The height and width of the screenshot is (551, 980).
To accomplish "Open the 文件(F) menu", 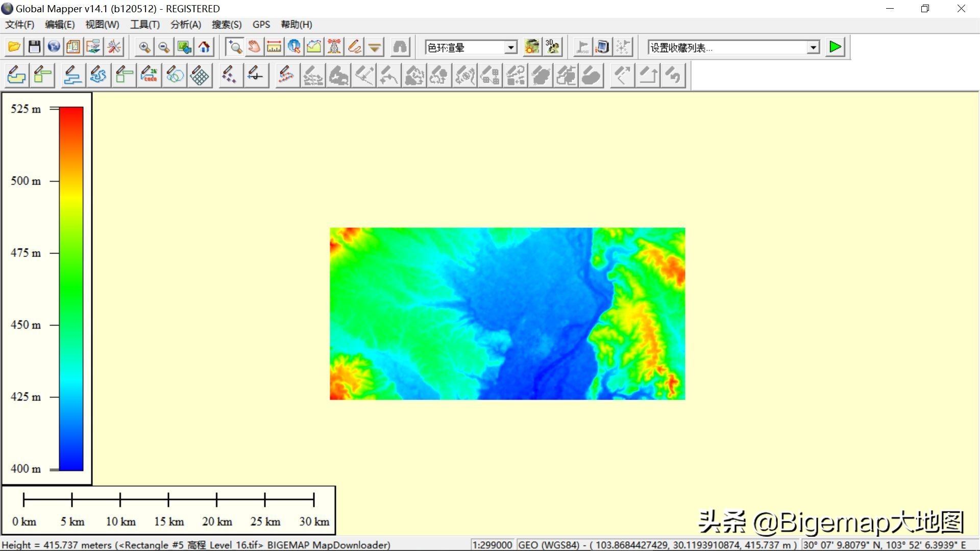I will click(x=19, y=24).
